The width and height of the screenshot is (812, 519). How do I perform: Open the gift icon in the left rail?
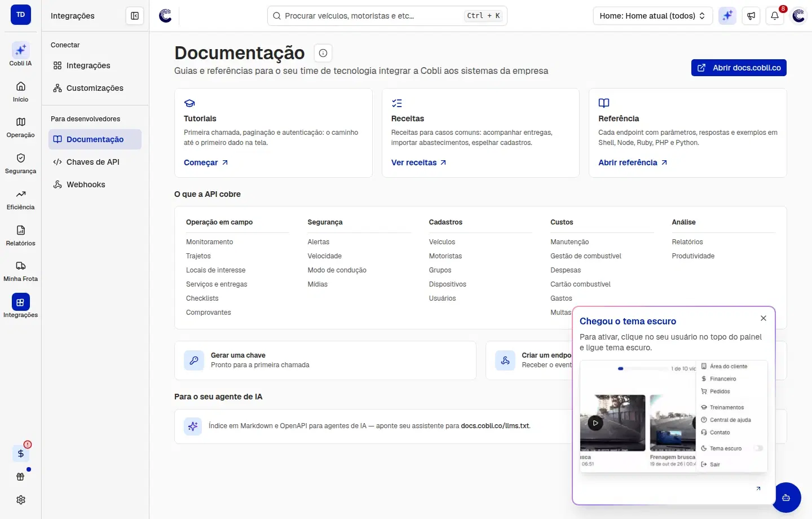click(x=21, y=477)
